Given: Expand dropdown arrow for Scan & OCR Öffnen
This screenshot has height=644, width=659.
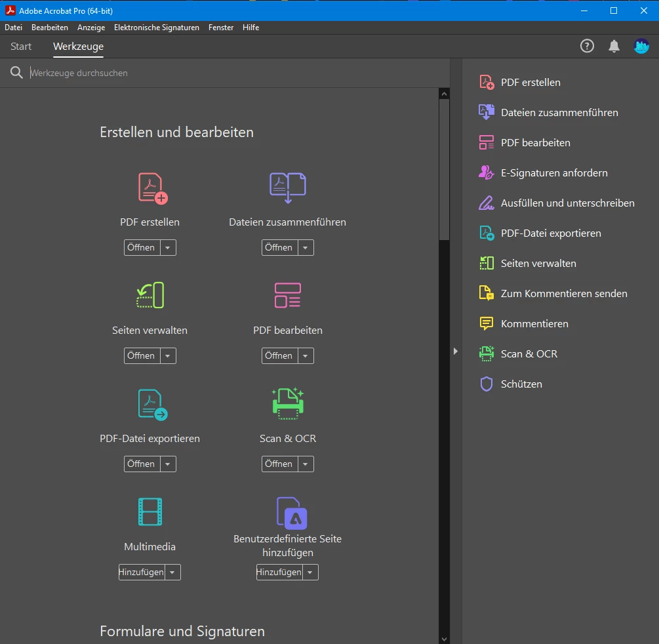Looking at the screenshot, I should tap(306, 464).
